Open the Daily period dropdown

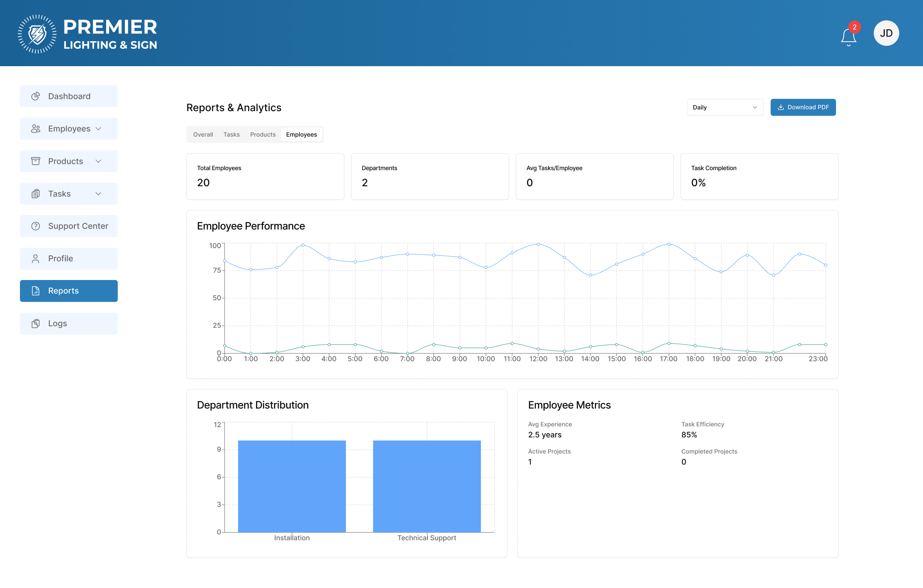pos(725,107)
